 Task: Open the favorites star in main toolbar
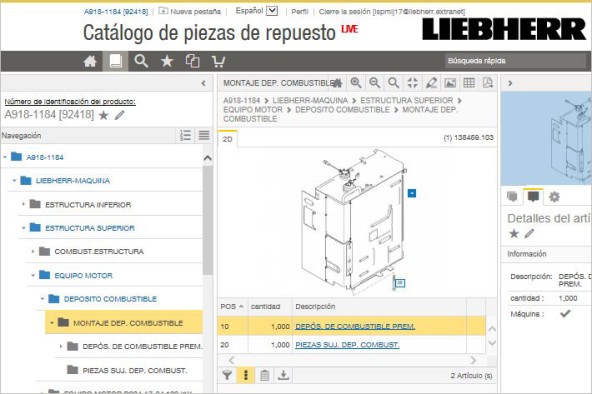click(167, 61)
